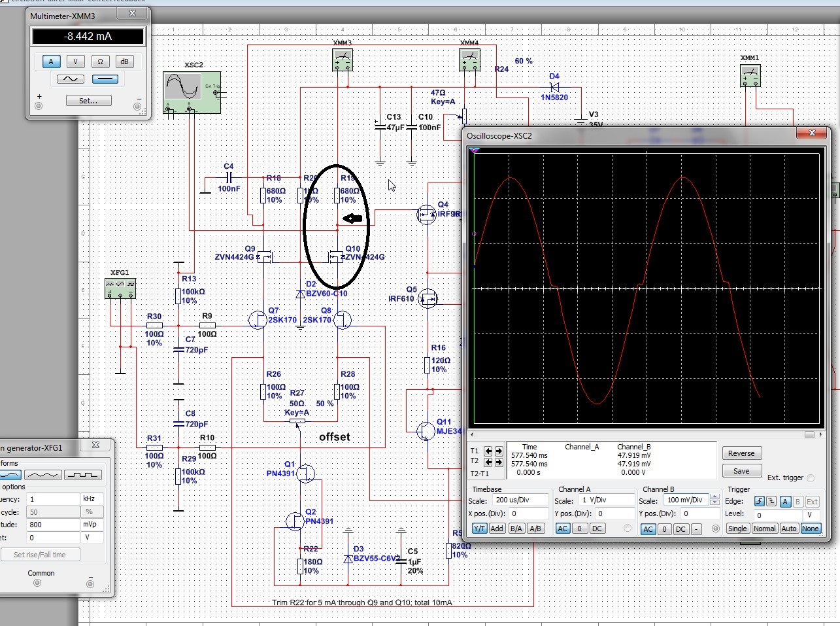
Task: Select ohmmeter Ω mode on multimeter
Action: [99, 61]
